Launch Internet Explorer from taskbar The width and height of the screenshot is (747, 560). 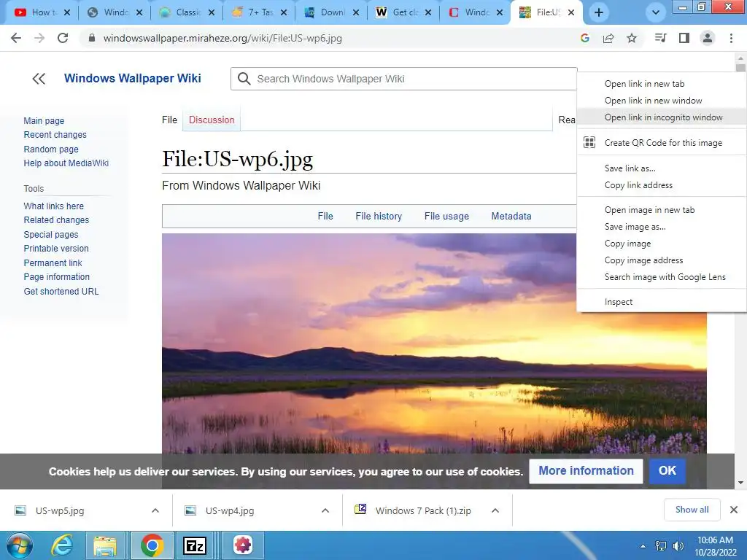point(63,545)
